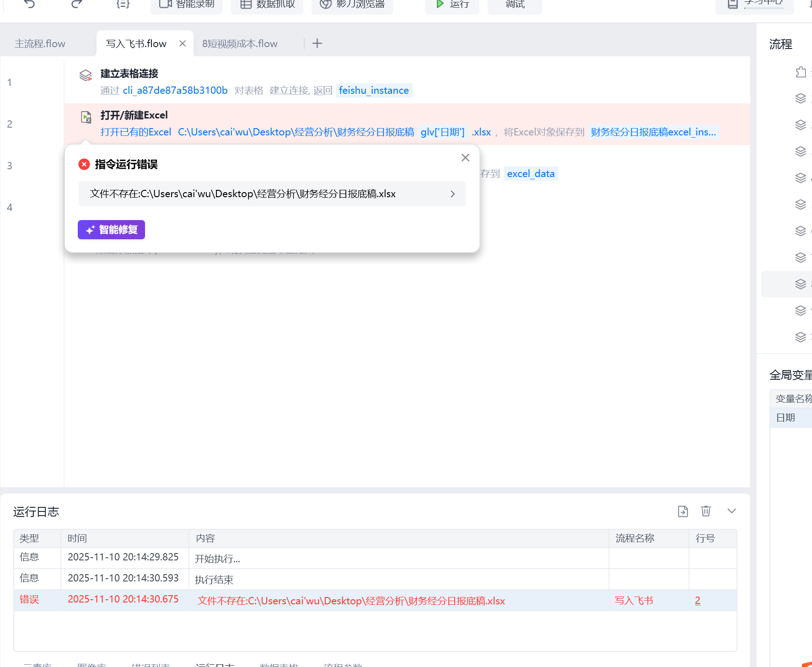The image size is (812, 667).
Task: Export the run log with file icon
Action: coord(683,511)
